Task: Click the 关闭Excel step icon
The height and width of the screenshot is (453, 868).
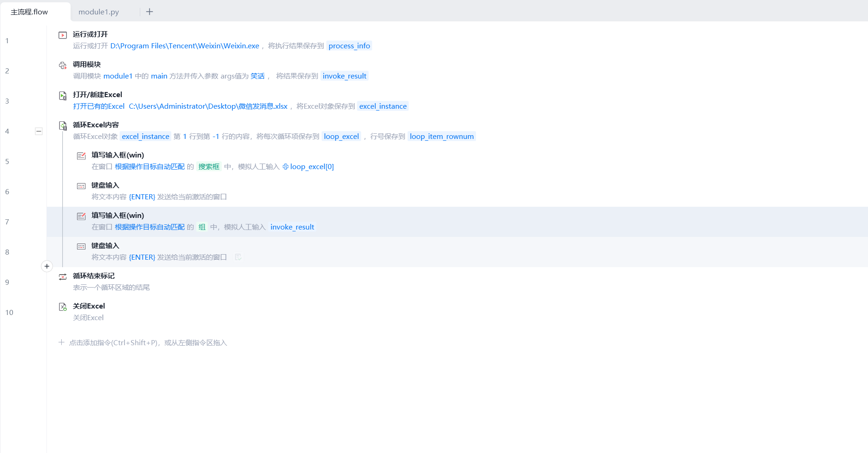Action: click(x=63, y=307)
